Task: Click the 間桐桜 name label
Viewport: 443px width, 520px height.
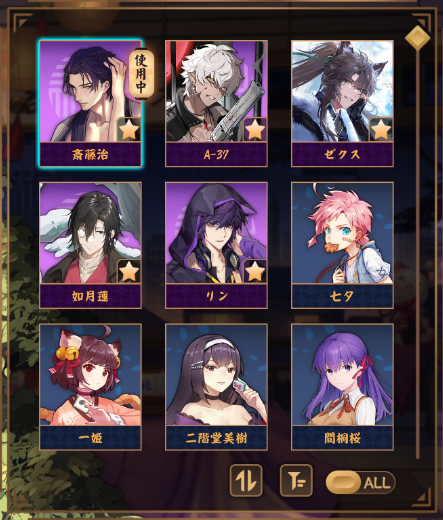Action: coord(342,438)
